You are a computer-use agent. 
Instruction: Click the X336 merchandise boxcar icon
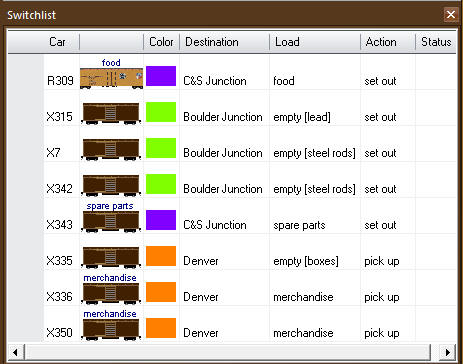tap(111, 294)
